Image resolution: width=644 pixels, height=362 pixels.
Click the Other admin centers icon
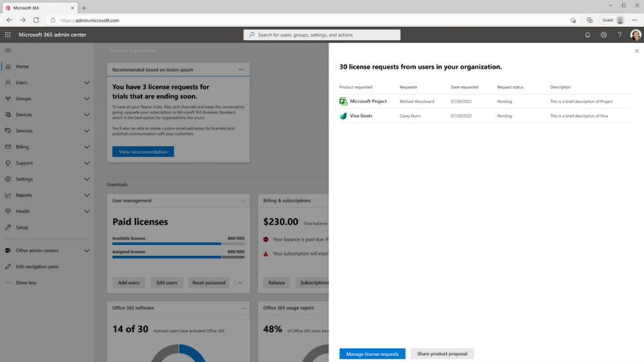pos(8,250)
